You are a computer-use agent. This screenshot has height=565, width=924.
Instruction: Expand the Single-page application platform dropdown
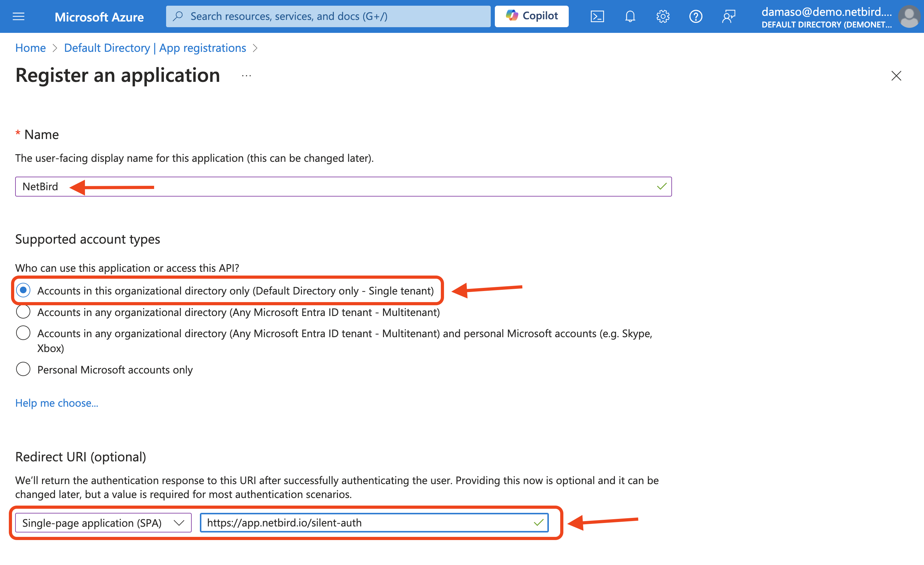click(103, 523)
